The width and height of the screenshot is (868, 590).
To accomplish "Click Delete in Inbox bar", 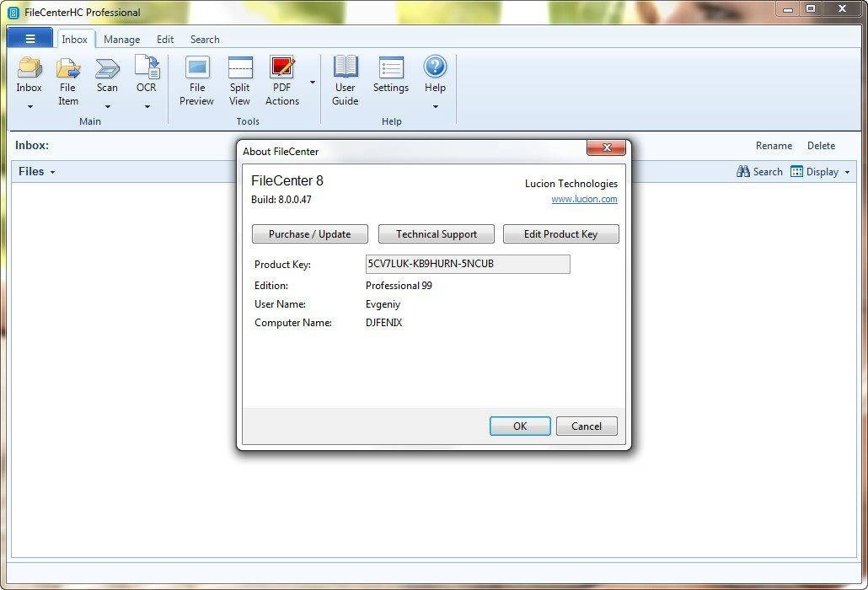I will (821, 146).
